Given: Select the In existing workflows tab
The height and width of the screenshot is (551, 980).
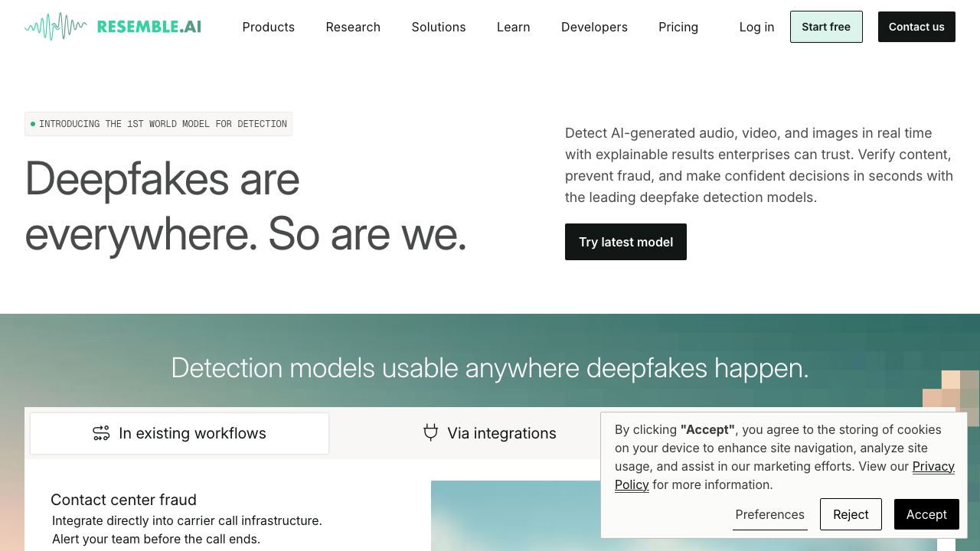Looking at the screenshot, I should [x=180, y=433].
